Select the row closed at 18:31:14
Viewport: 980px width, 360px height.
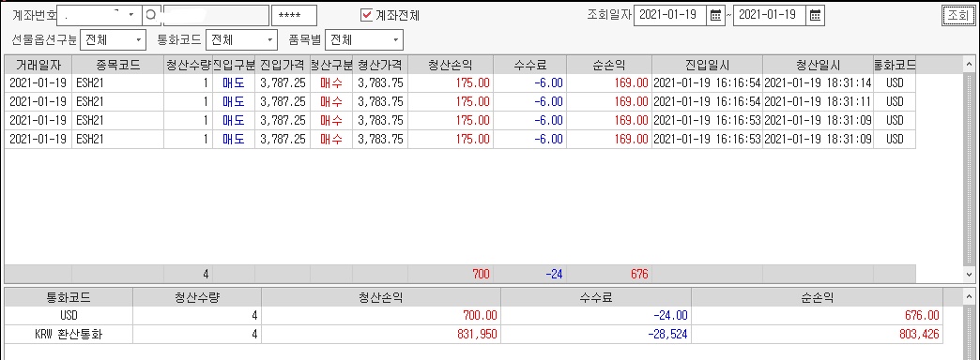point(460,83)
